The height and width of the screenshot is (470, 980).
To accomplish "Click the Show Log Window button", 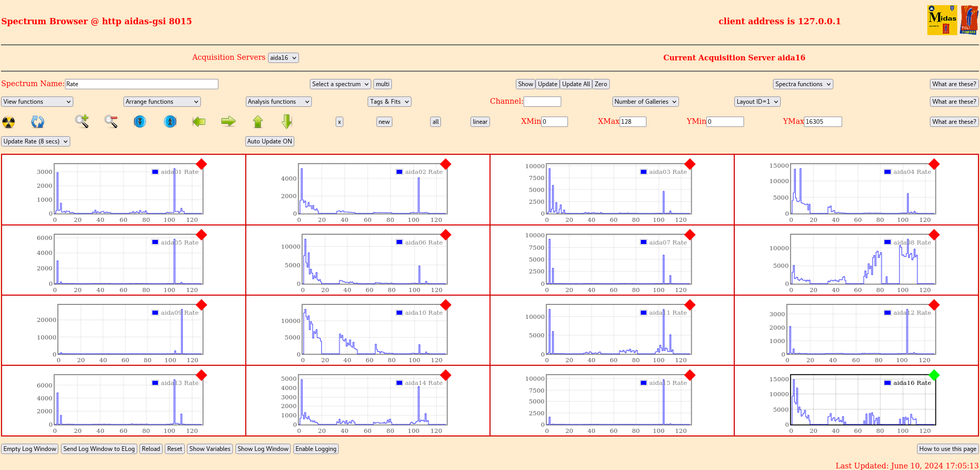I will click(x=263, y=449).
